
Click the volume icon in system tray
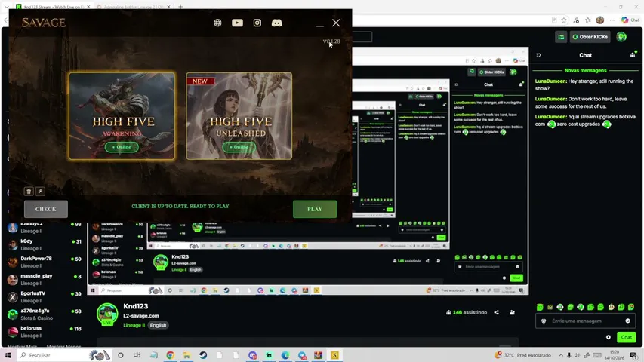pyautogui.click(x=577, y=355)
